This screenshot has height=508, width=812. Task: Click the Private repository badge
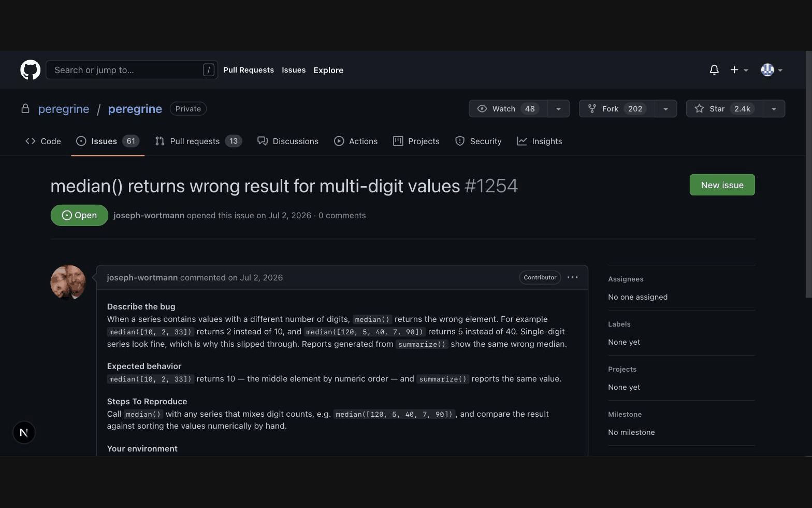pyautogui.click(x=188, y=109)
